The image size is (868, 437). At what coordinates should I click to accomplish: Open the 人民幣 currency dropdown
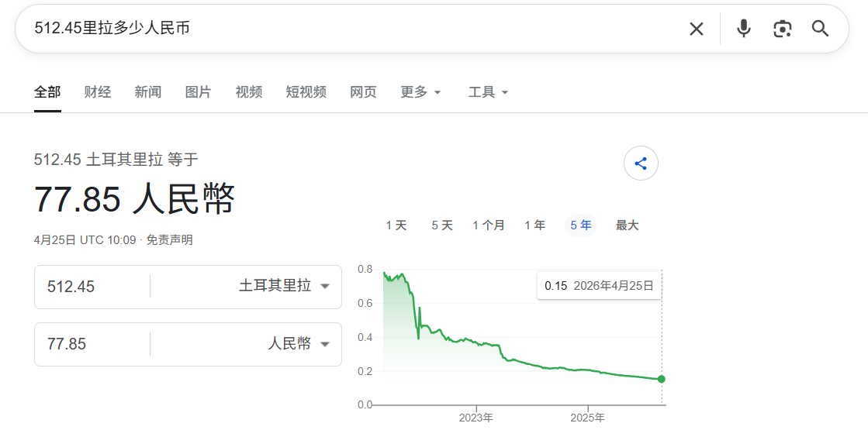click(299, 344)
